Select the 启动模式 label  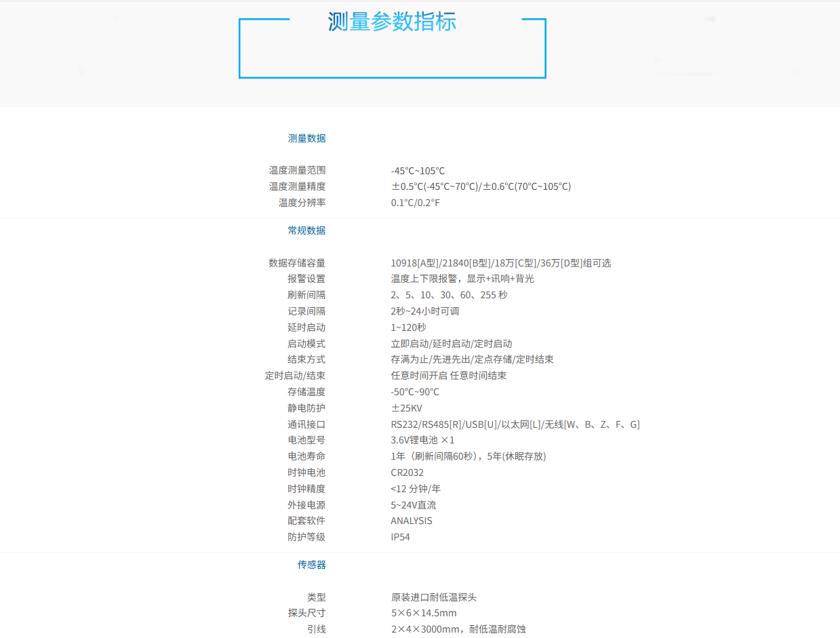tap(306, 344)
